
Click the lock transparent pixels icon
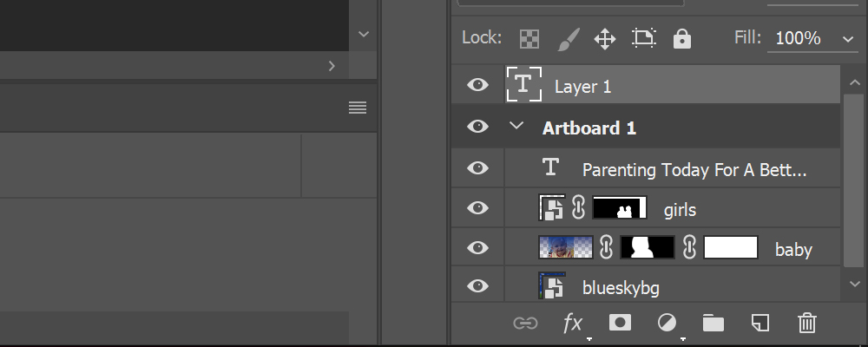tap(529, 38)
